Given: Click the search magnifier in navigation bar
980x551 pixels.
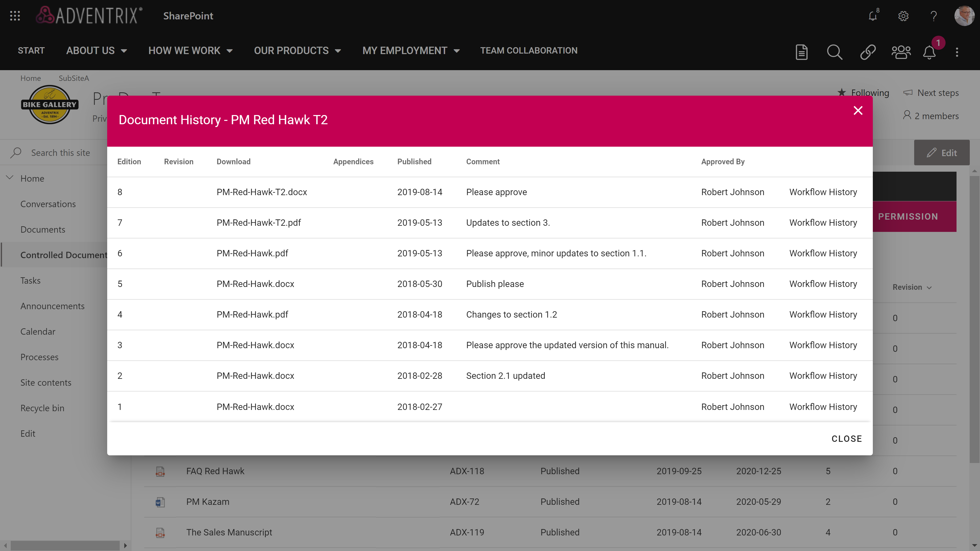Looking at the screenshot, I should point(834,52).
